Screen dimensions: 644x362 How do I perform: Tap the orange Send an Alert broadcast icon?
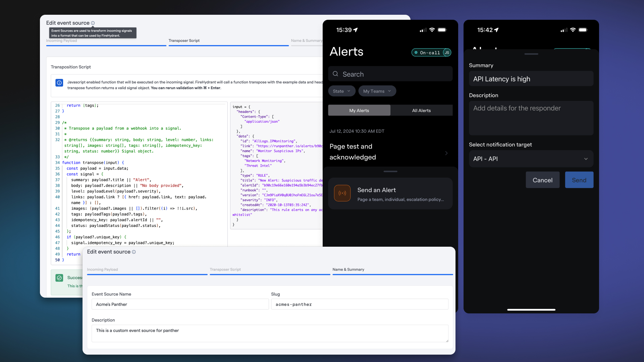(x=342, y=193)
